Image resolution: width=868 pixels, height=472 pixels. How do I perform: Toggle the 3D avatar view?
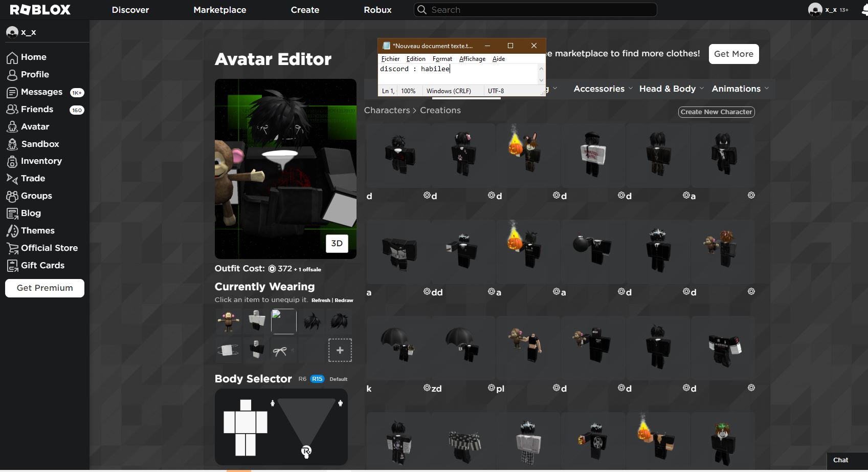337,244
